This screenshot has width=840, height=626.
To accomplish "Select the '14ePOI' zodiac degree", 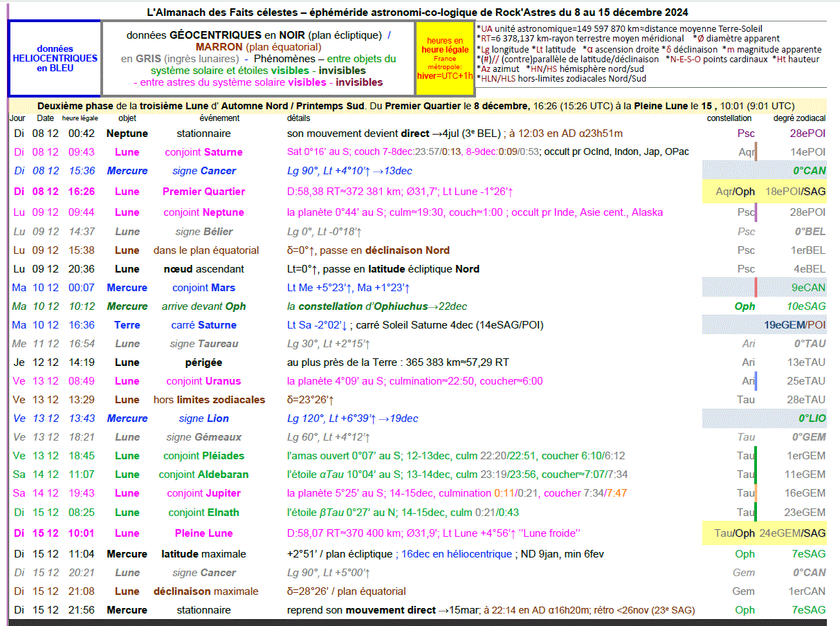I will pos(808,152).
